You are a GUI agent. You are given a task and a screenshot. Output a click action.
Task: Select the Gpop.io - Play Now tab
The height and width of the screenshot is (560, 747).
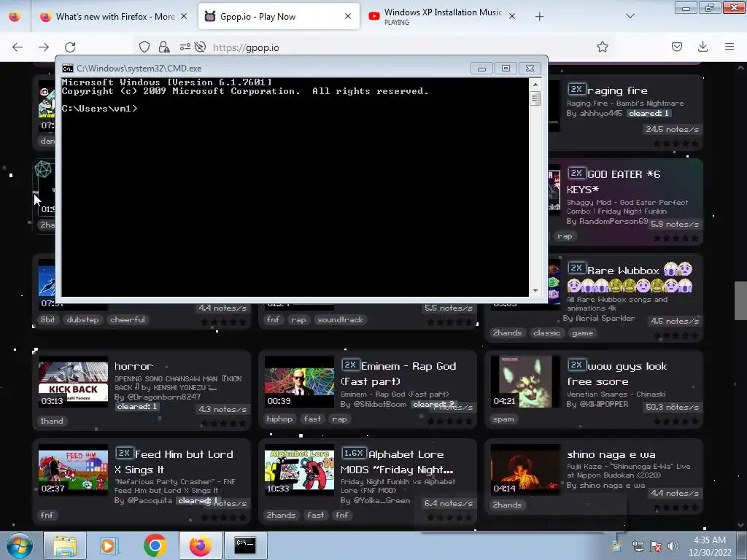279,17
